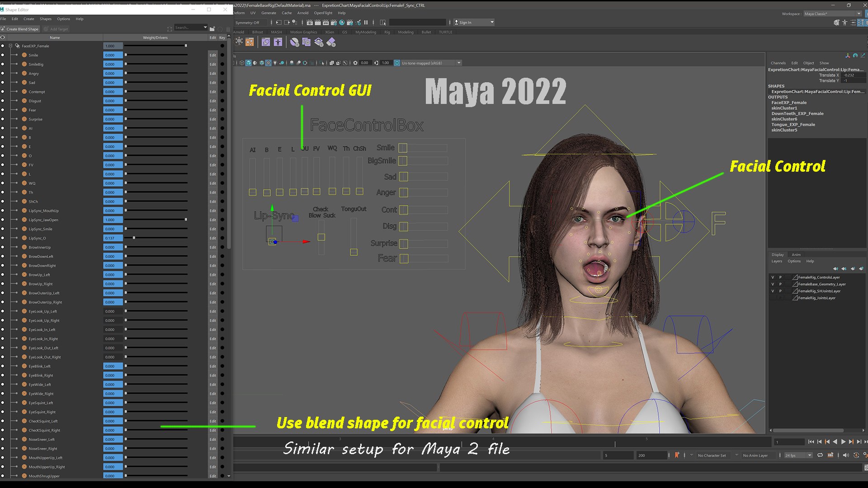Toggle visibility of LipSync_JawOpen target

(x=3, y=220)
